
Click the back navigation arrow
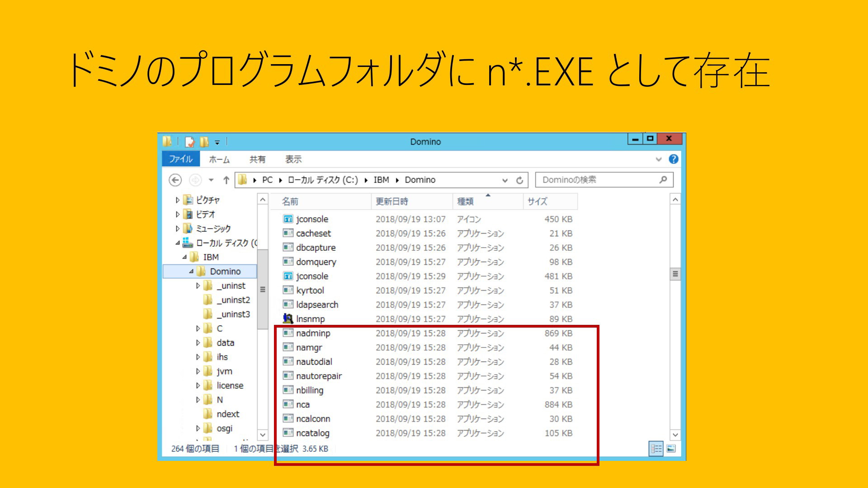[175, 180]
